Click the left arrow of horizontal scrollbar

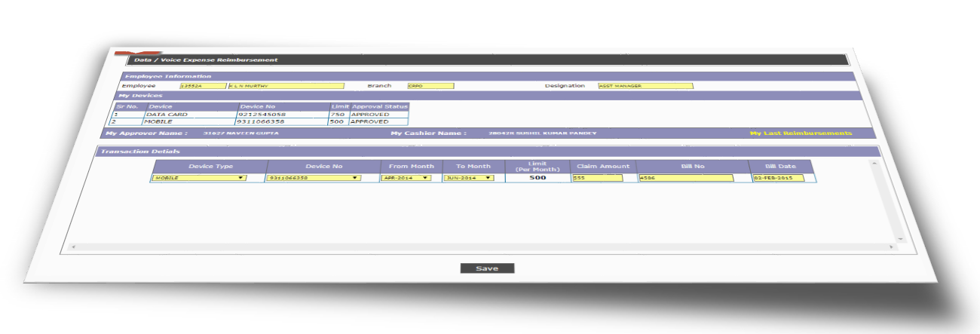click(73, 247)
